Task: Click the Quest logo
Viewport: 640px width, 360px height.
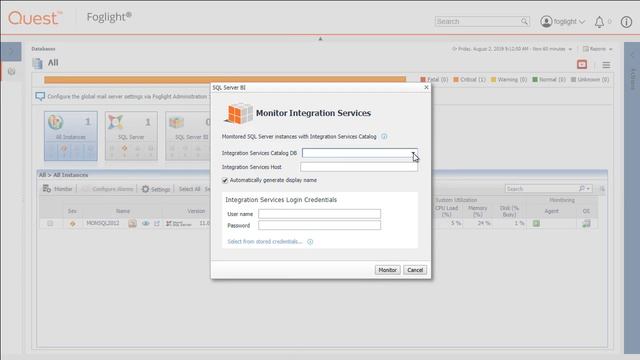Action: tap(35, 18)
